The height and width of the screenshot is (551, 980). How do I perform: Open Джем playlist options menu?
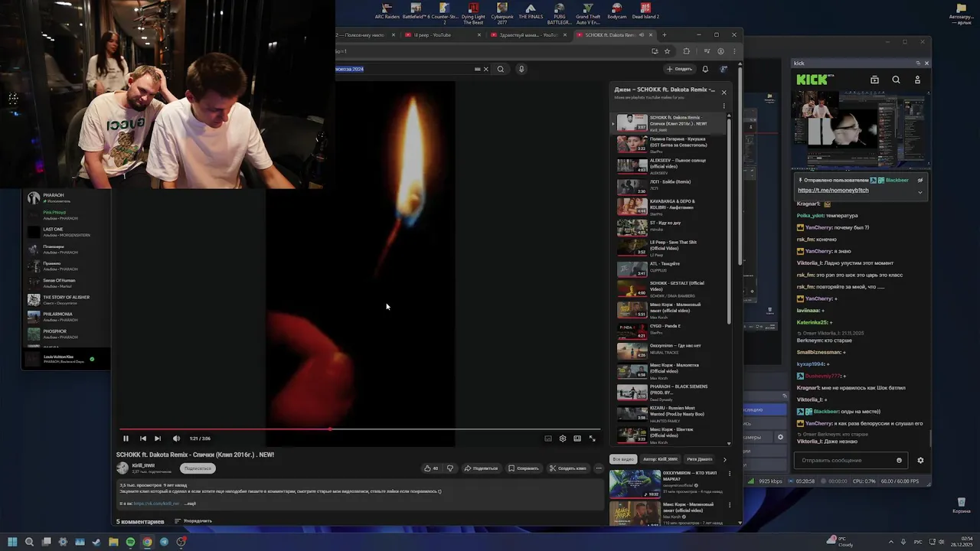724,106
